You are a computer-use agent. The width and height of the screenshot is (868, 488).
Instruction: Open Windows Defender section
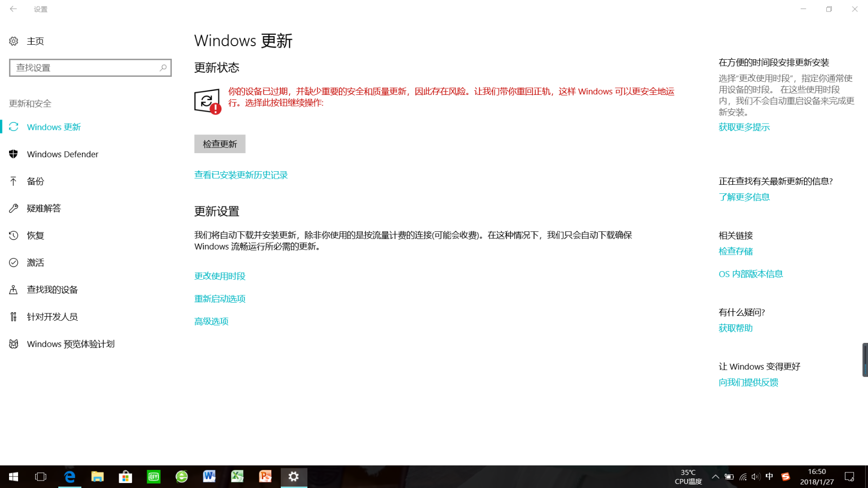(x=63, y=154)
